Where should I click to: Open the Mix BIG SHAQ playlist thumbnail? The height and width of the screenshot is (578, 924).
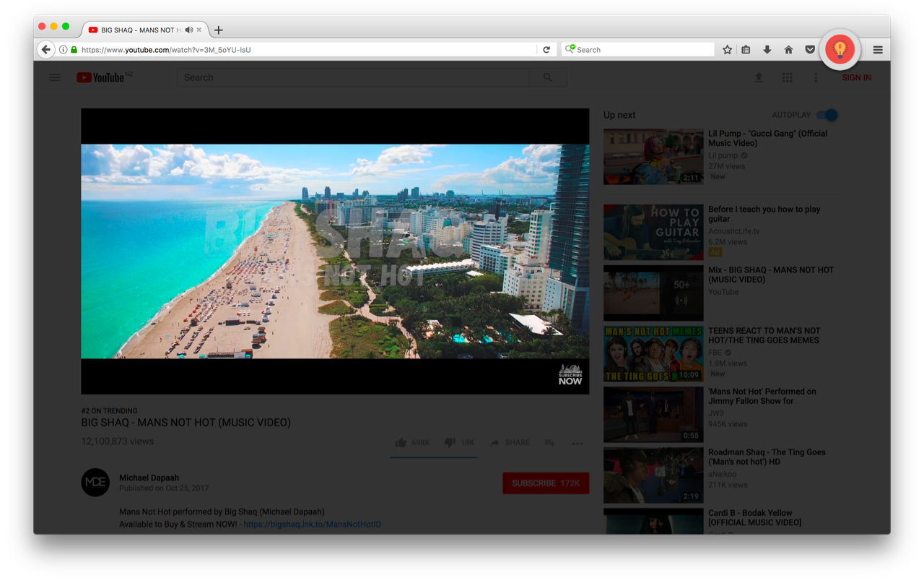(653, 293)
